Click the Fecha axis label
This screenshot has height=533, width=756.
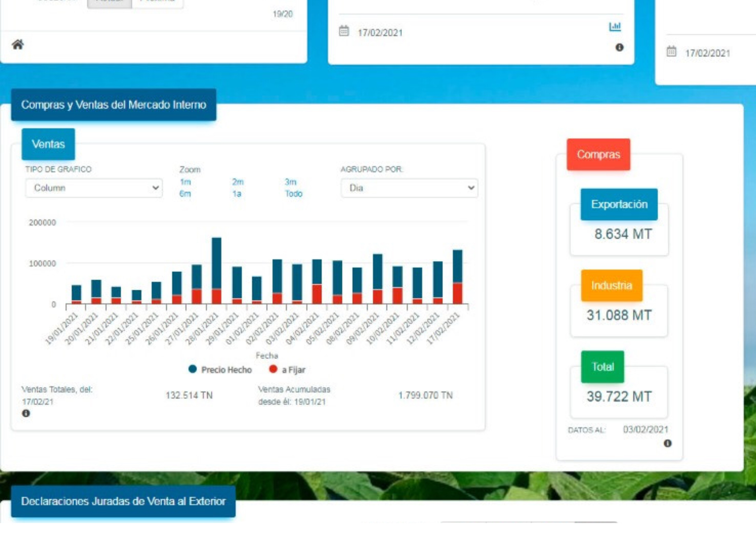tap(267, 356)
